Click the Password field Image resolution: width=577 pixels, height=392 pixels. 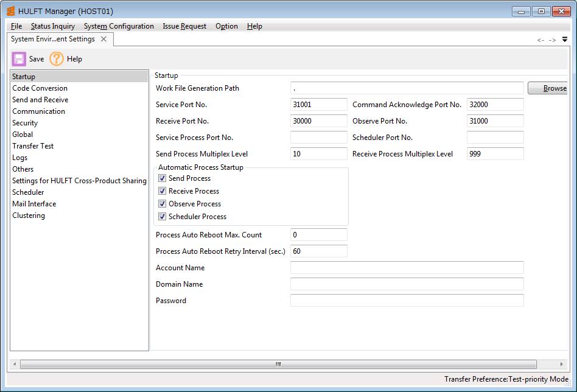coord(407,301)
